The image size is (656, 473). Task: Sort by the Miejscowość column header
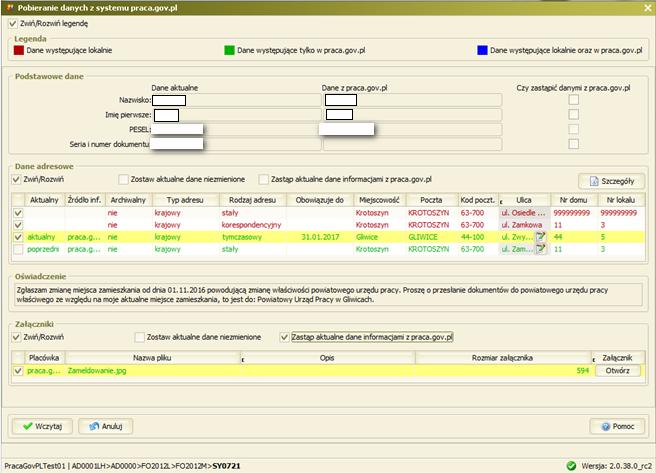[379, 200]
